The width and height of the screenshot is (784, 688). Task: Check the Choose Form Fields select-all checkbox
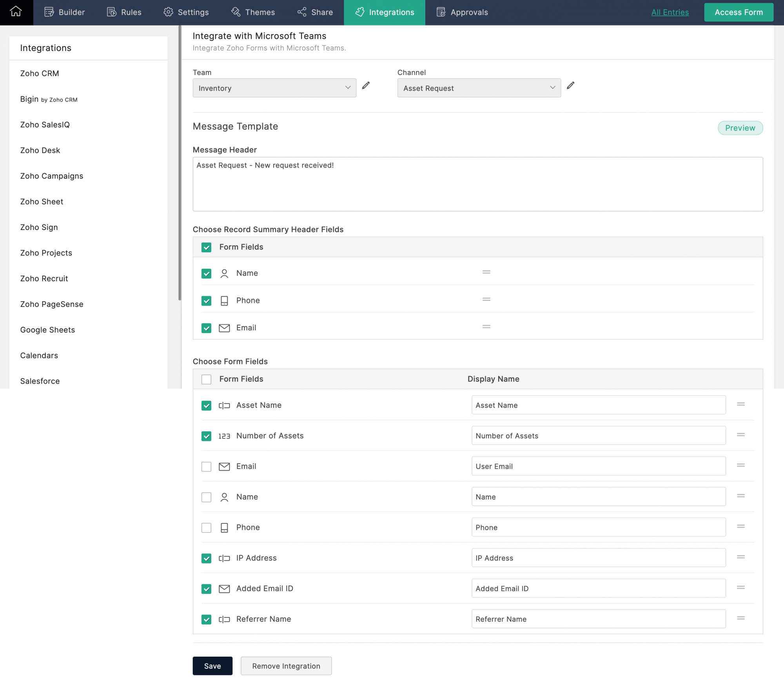(206, 379)
